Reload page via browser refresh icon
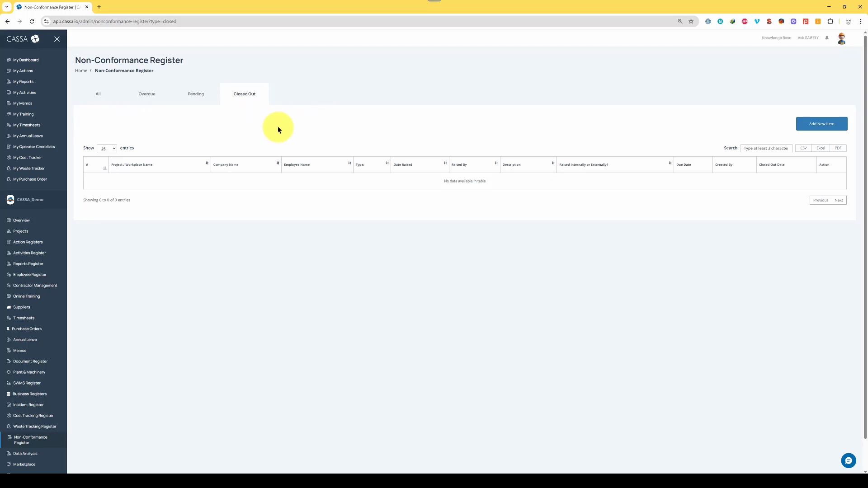The height and width of the screenshot is (488, 868). [32, 21]
